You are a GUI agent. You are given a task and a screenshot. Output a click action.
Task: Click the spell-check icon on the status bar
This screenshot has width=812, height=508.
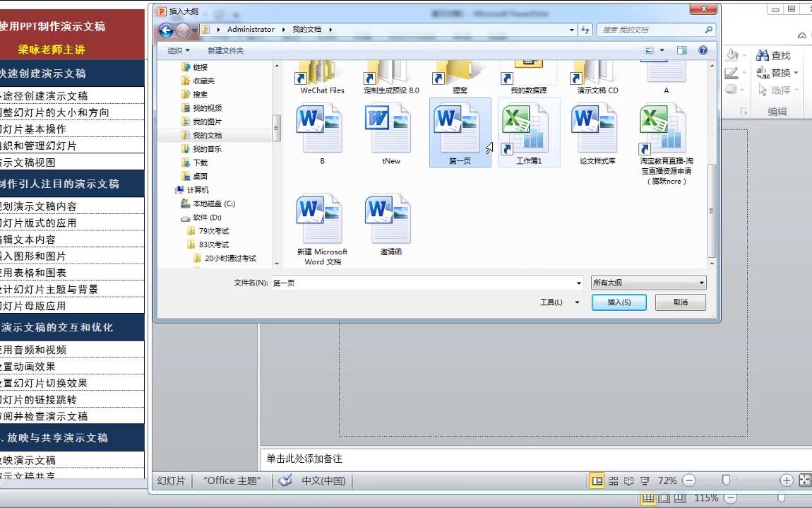(x=285, y=480)
